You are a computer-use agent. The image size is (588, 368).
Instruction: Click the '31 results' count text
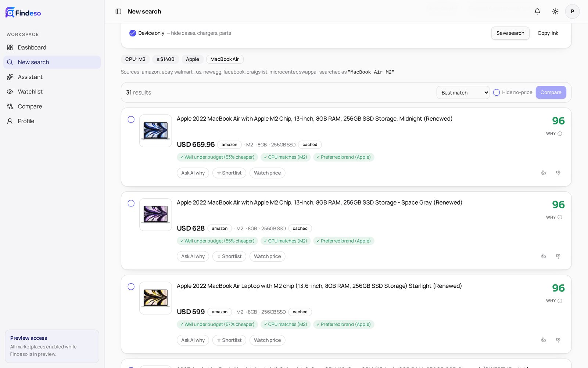pos(139,92)
